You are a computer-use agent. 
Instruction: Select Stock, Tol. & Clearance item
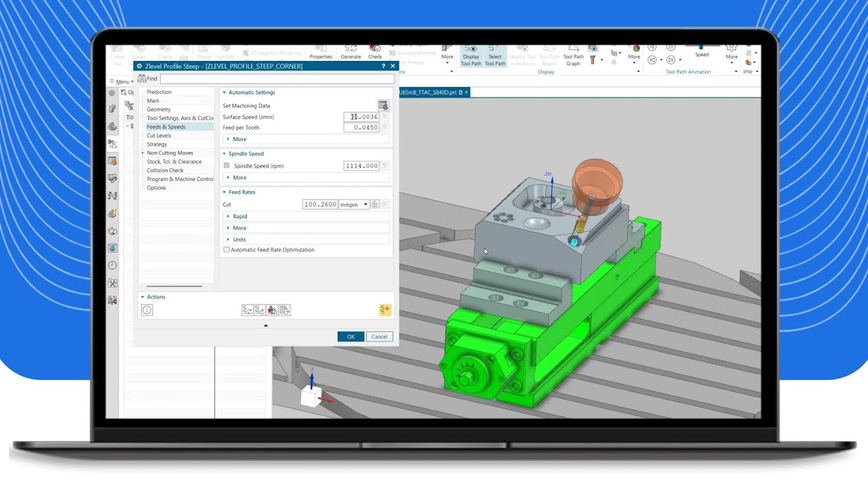174,162
